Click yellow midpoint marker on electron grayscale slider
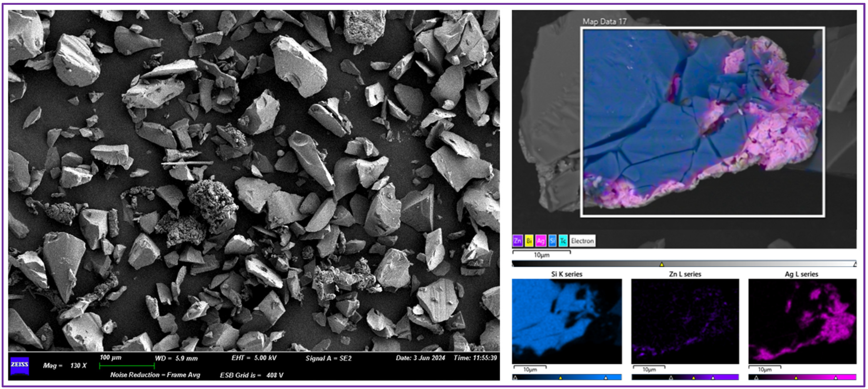 coord(662,265)
